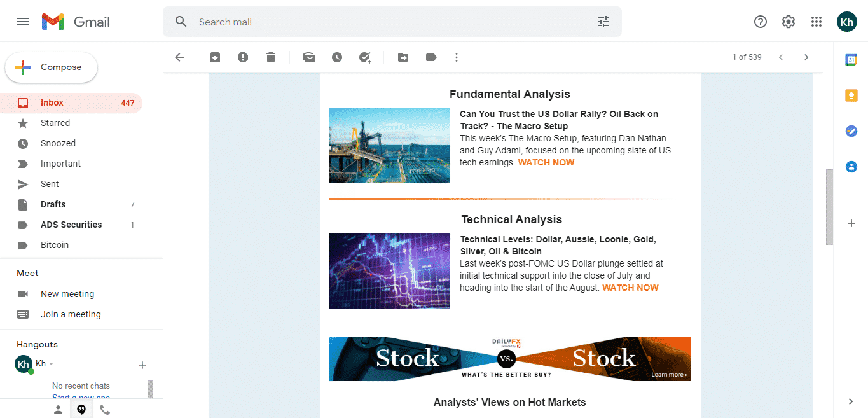Open the Support help icon
The height and width of the screenshot is (418, 868).
[761, 22]
